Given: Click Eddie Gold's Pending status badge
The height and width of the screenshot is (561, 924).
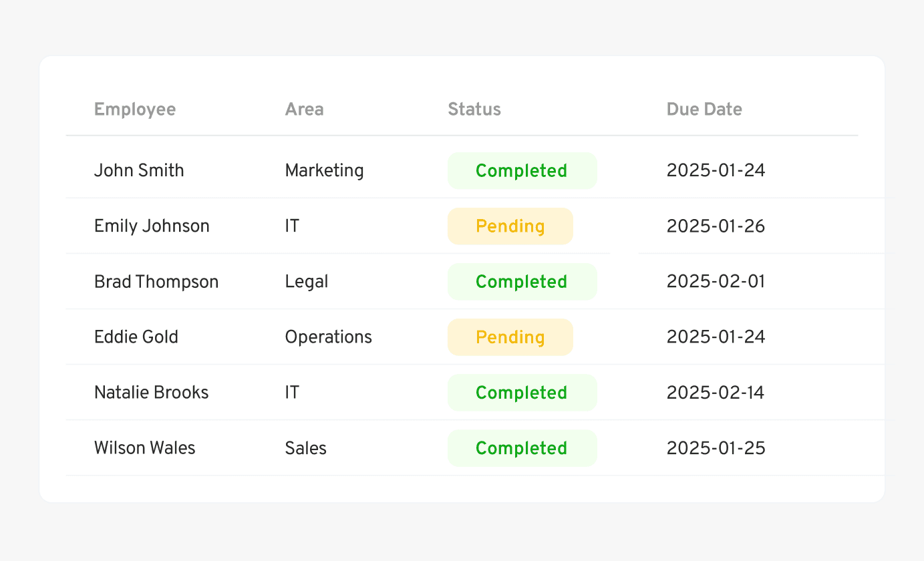Looking at the screenshot, I should tap(510, 337).
